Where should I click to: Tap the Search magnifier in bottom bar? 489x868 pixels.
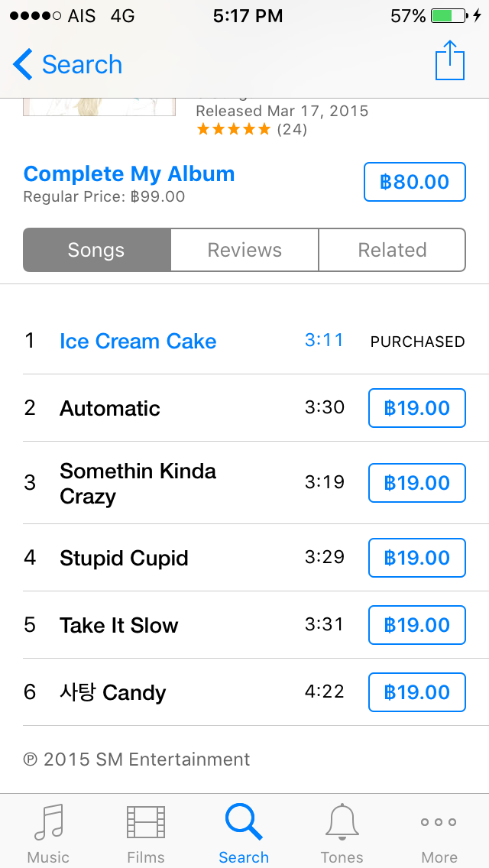coord(244,822)
